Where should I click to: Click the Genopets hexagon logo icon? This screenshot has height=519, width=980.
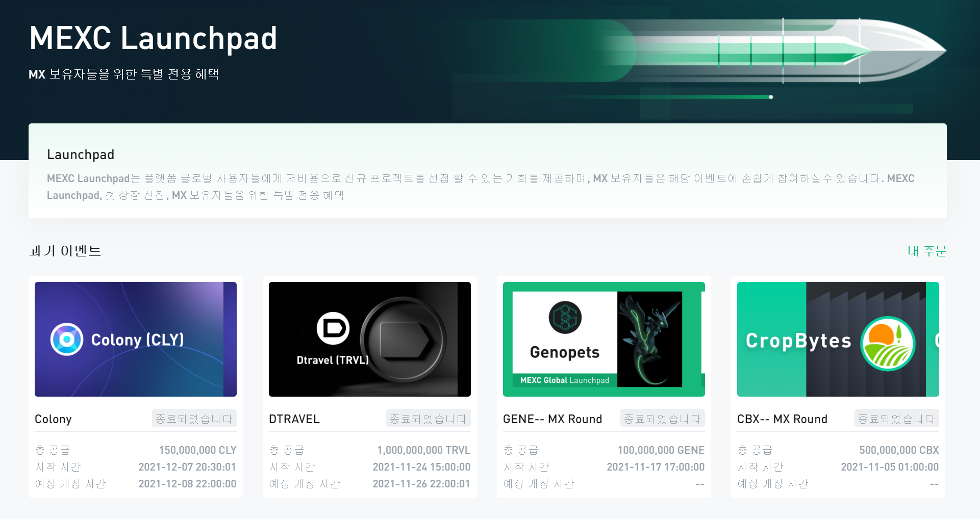tap(565, 318)
